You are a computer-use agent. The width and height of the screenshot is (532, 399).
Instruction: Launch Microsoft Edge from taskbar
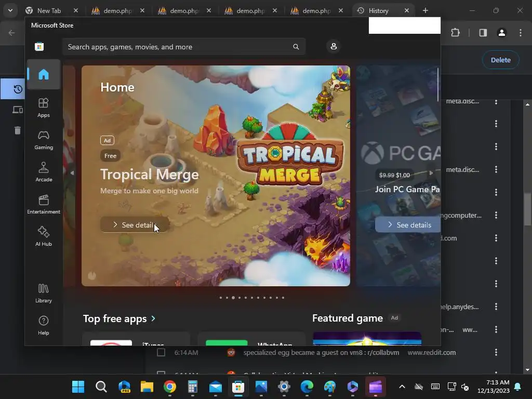coord(307,387)
